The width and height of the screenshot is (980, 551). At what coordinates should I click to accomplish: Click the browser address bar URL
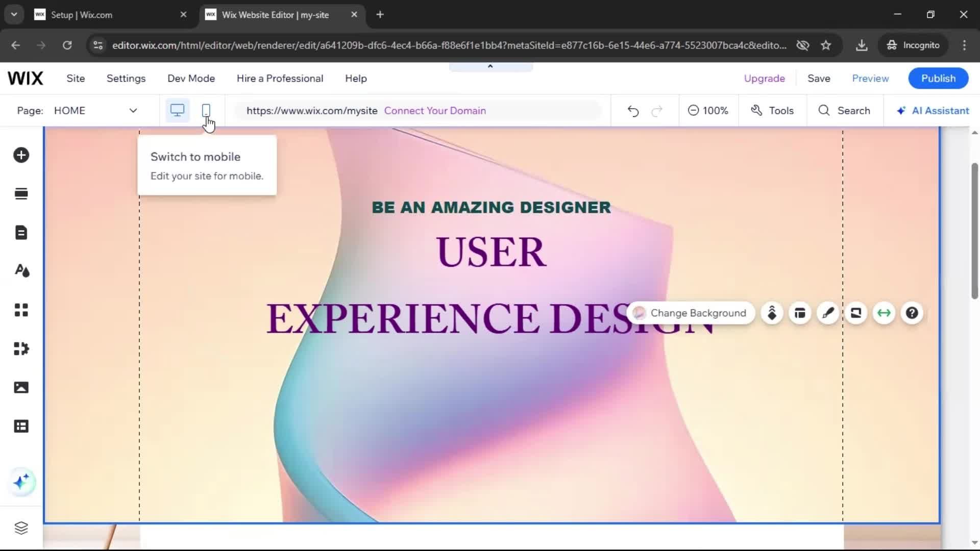click(x=449, y=45)
